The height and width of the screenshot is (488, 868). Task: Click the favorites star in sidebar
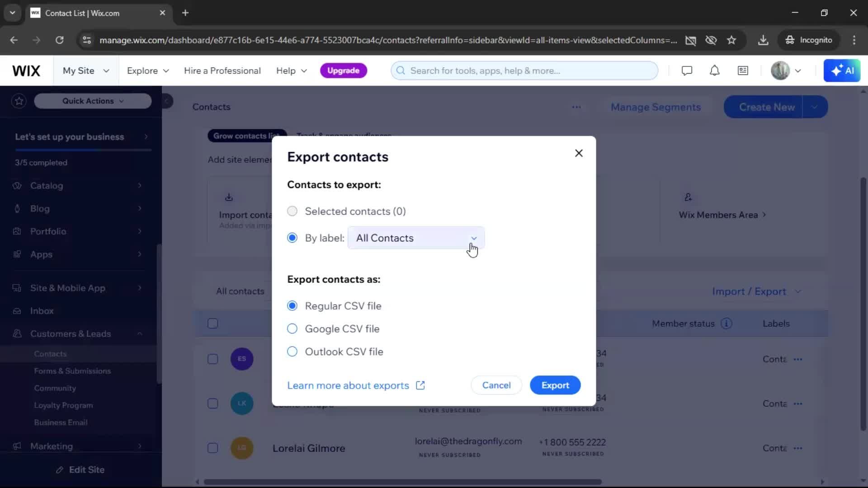[19, 101]
